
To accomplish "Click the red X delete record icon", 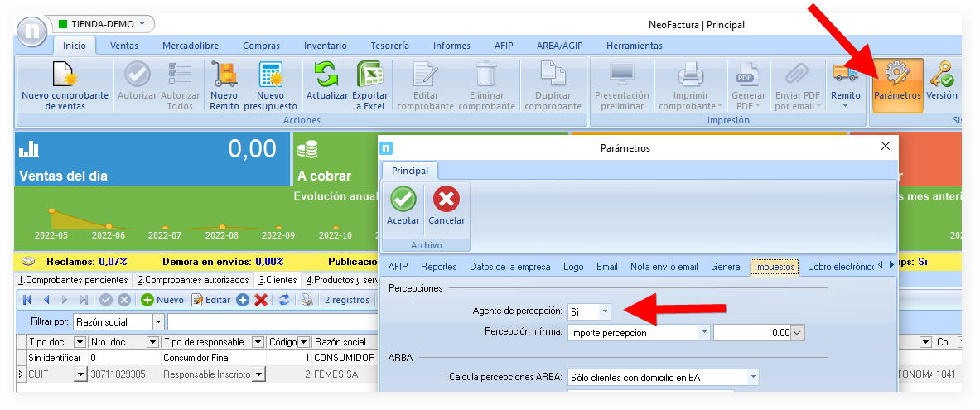I will click(x=261, y=300).
